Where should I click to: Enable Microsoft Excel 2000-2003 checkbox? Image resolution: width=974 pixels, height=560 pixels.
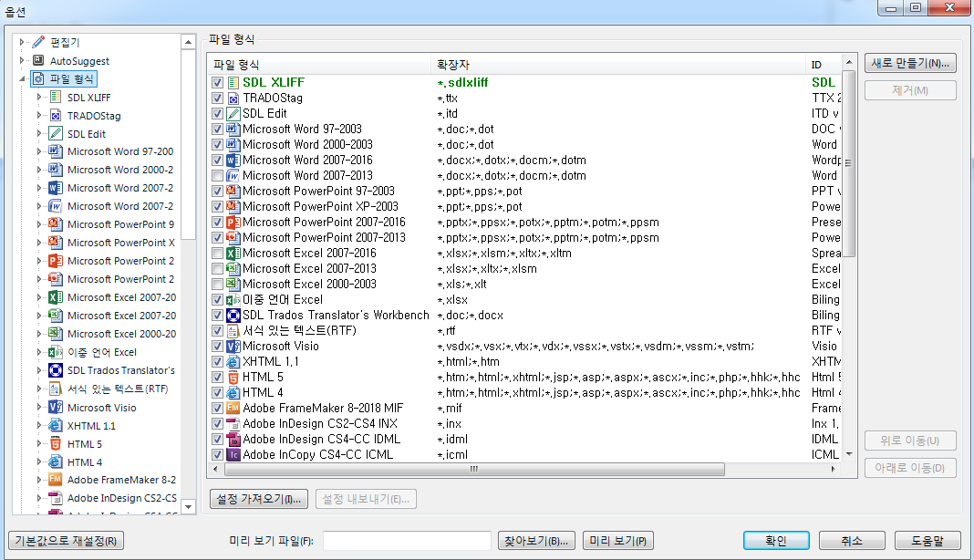[217, 285]
